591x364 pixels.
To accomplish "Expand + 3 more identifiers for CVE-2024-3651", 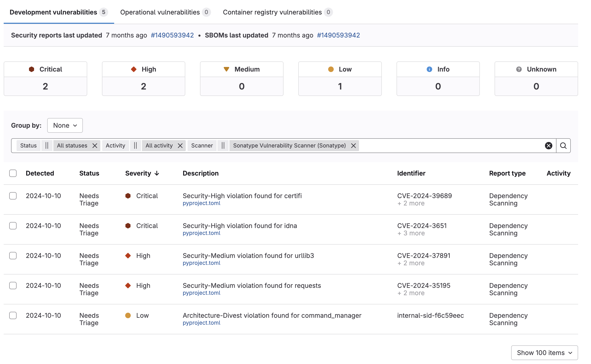I will click(x=411, y=233).
